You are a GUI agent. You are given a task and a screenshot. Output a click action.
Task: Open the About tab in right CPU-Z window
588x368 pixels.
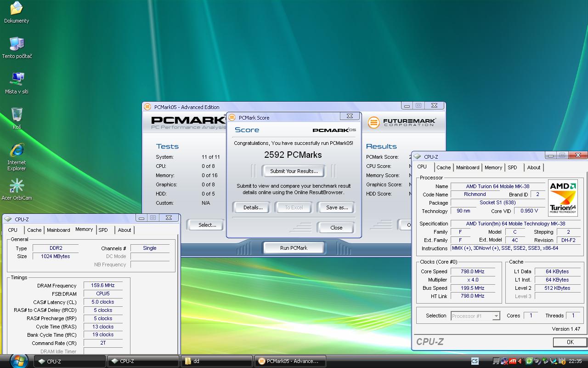(533, 167)
